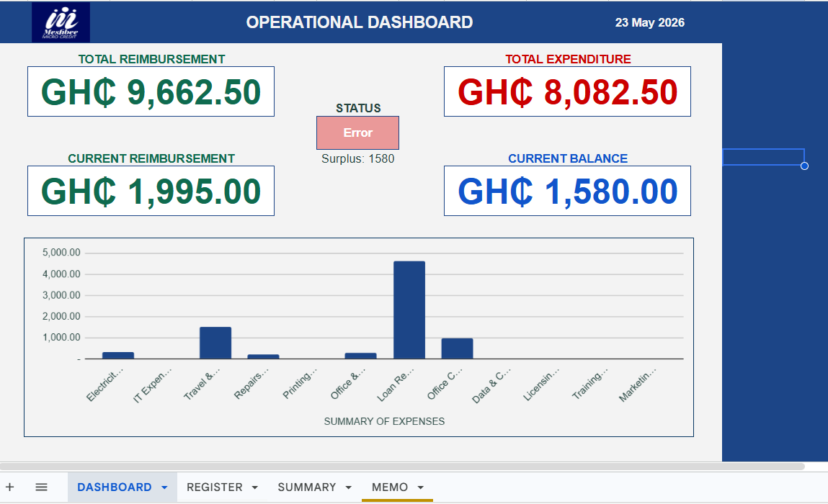Image resolution: width=828 pixels, height=504 pixels.
Task: Click the 1,000.00 axis value
Action: 61,337
